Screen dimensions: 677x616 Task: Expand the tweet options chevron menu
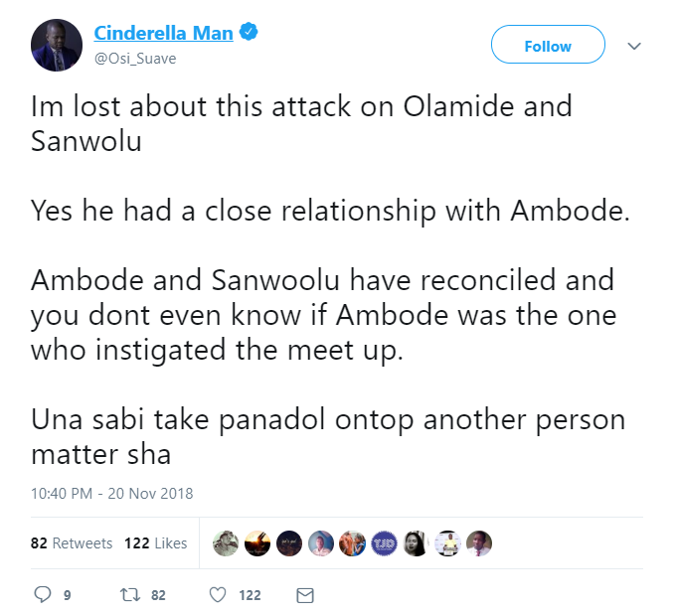635,46
